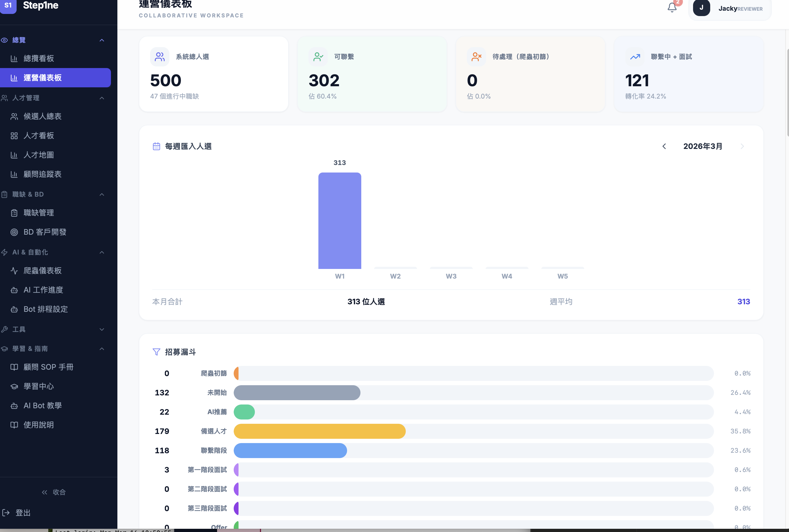The width and height of the screenshot is (789, 532).
Task: Collapse the 人才管理 section chevron
Action: (x=102, y=98)
